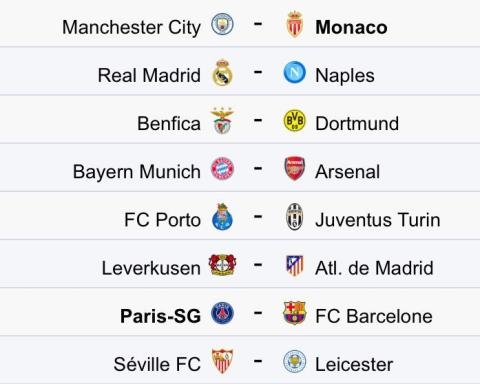The height and width of the screenshot is (384, 480).
Task: Click the Napoli blue N logo
Action: (295, 72)
